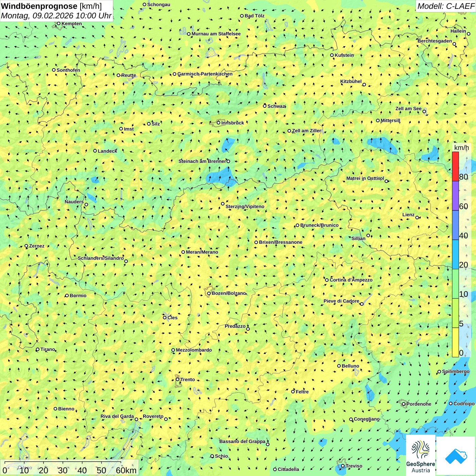Click the Zernez label
The image size is (476, 476).
(37, 246)
